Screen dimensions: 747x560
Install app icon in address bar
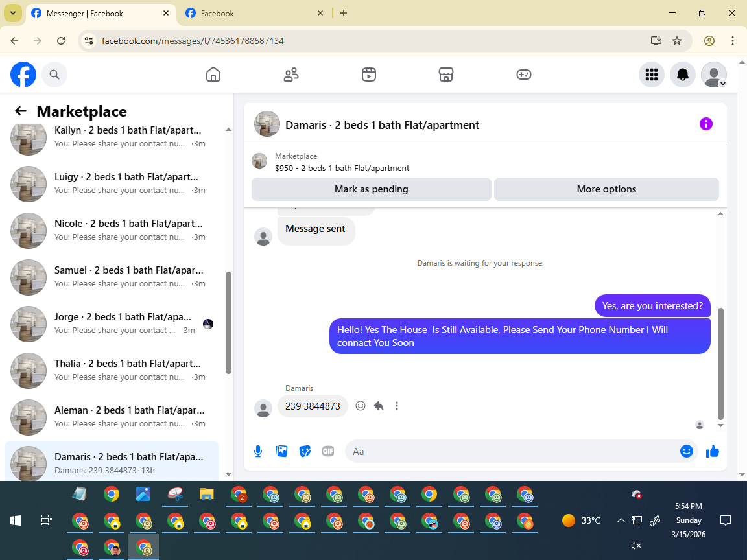pyautogui.click(x=656, y=41)
